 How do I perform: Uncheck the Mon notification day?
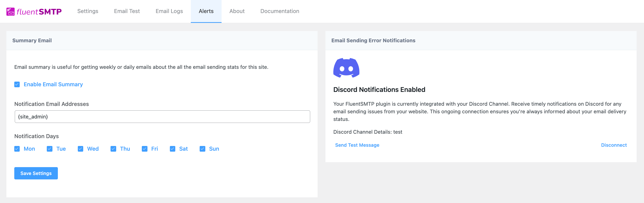[17, 149]
